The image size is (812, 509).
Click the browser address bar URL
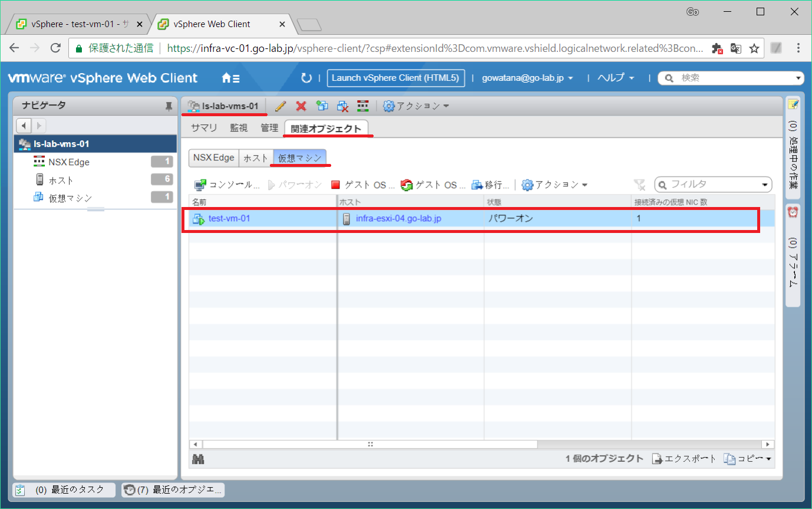(435, 48)
